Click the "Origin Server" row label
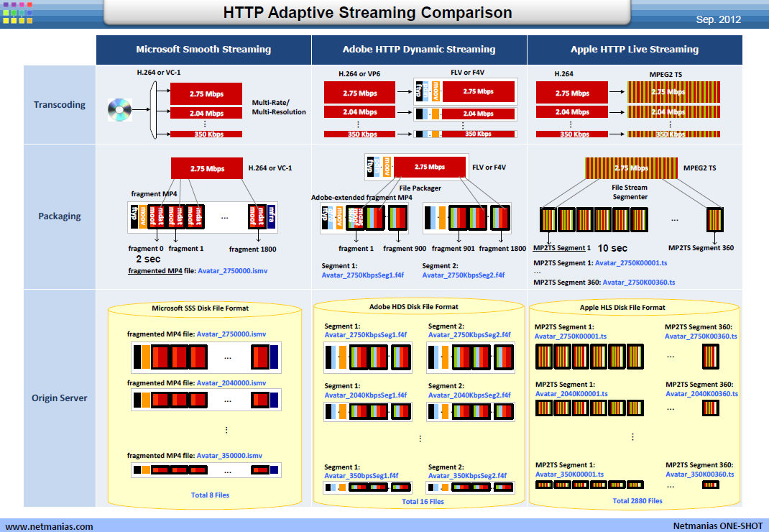Screen dimensions: 769x532 (x=60, y=398)
